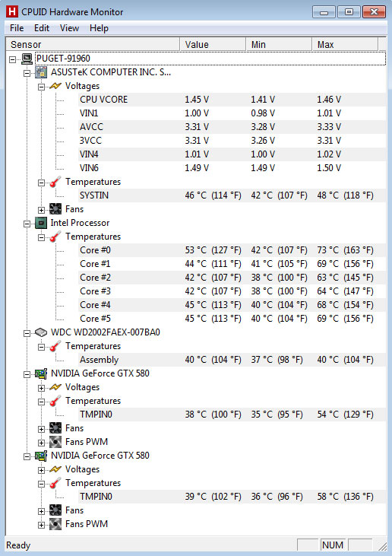The width and height of the screenshot is (392, 556).
Task: Click the WDC hard drive icon
Action: [41, 332]
